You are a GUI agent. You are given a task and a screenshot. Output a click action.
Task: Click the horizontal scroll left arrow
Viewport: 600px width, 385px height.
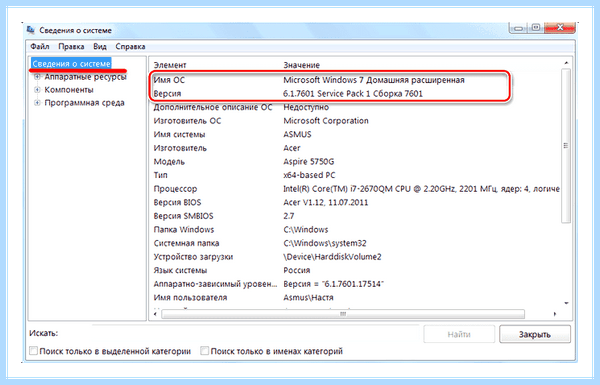(x=155, y=314)
